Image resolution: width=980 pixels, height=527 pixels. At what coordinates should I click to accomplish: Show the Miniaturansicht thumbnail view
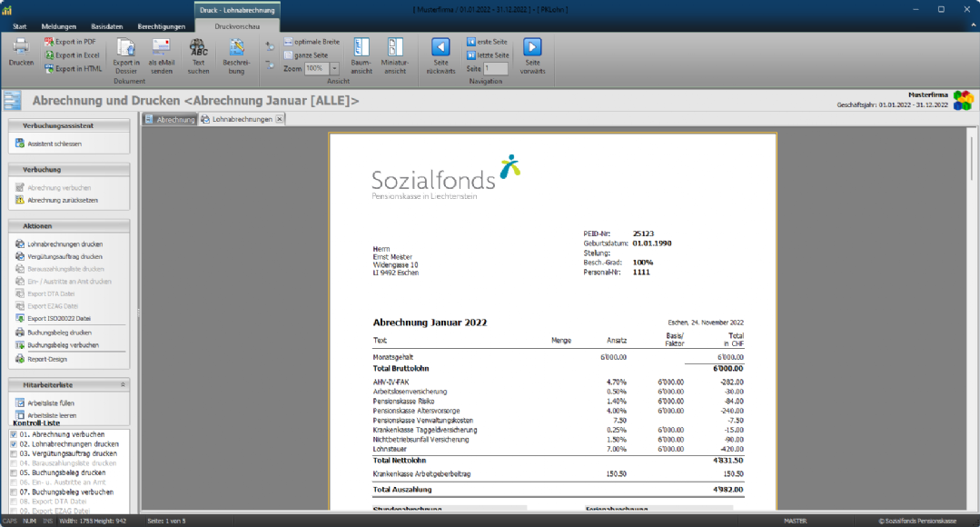pyautogui.click(x=395, y=48)
